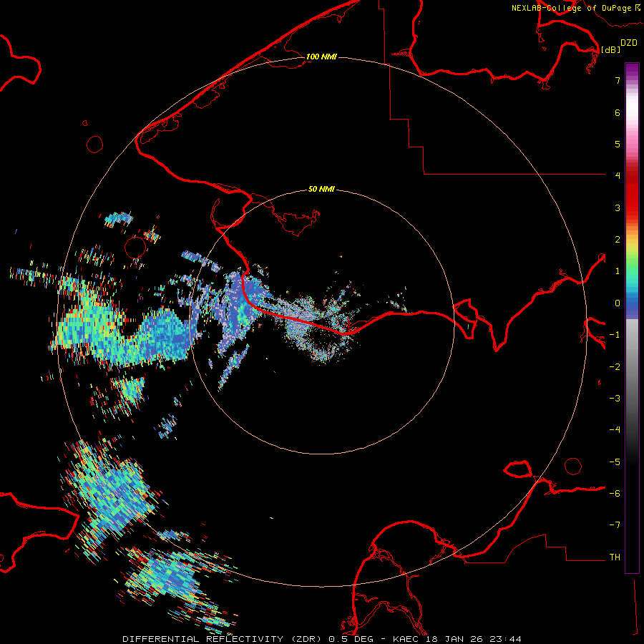Click the Differential Reflectivity KAEC caption
644x644 pixels.
pos(322,639)
